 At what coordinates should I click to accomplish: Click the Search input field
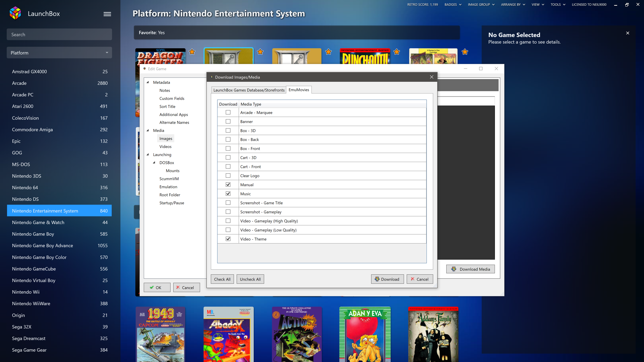coord(59,35)
